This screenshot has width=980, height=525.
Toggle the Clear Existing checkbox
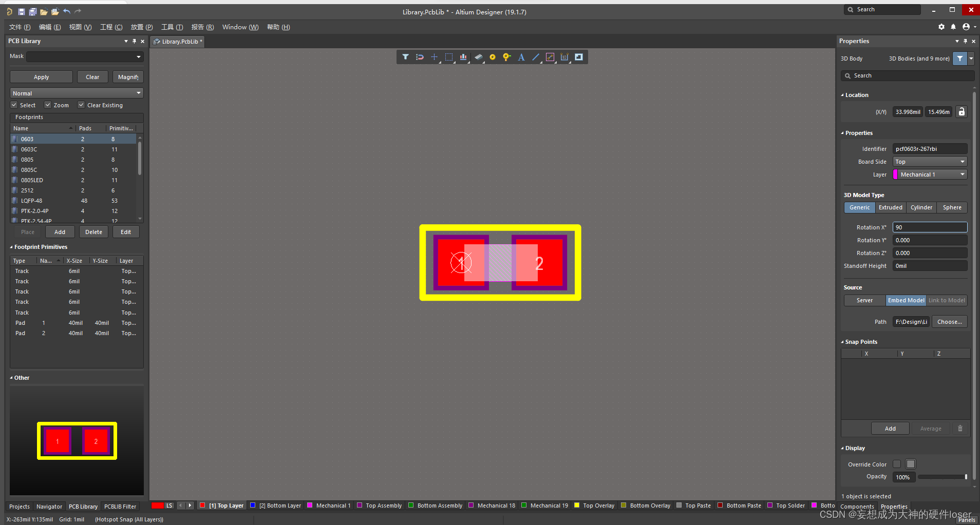[x=81, y=105]
